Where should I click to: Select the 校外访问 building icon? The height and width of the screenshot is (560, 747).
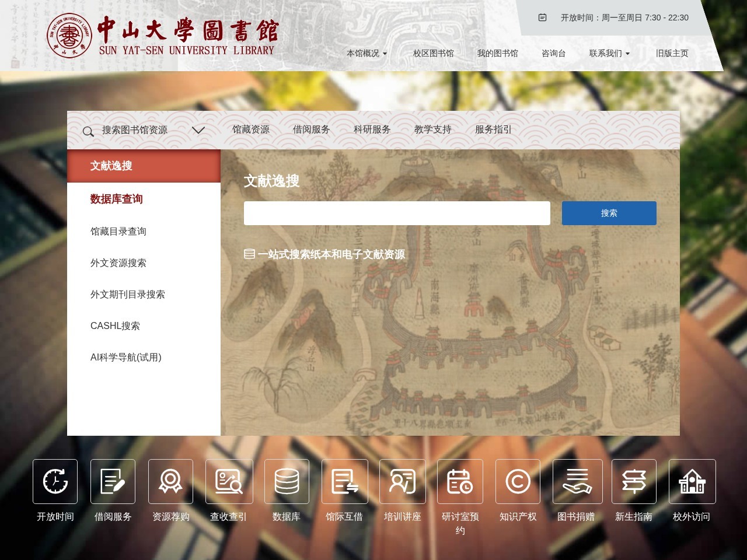click(x=692, y=481)
